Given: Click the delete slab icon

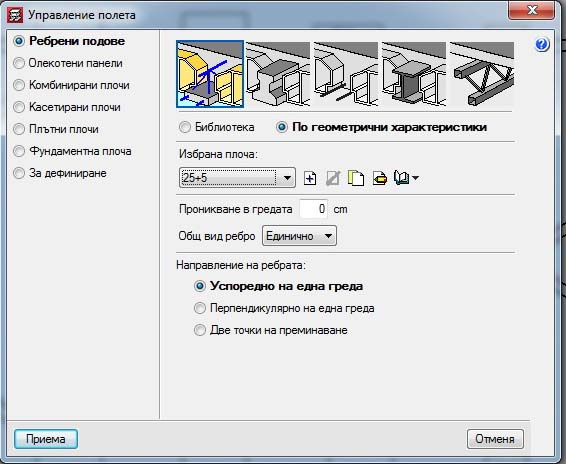Looking at the screenshot, I should point(379,178).
